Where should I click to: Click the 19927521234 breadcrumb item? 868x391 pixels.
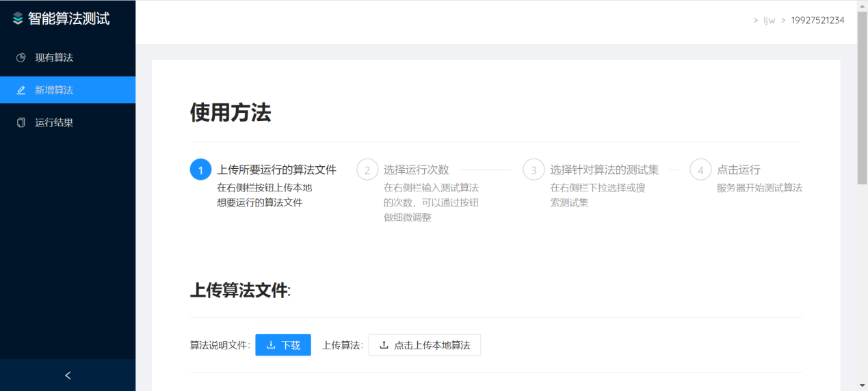click(817, 21)
